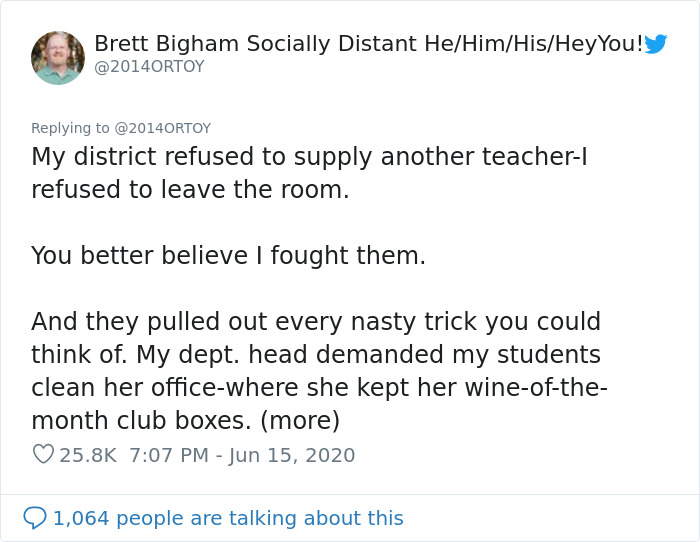Click the "refused to leave the room" line
Viewport: 700px width, 542px height.
point(190,189)
